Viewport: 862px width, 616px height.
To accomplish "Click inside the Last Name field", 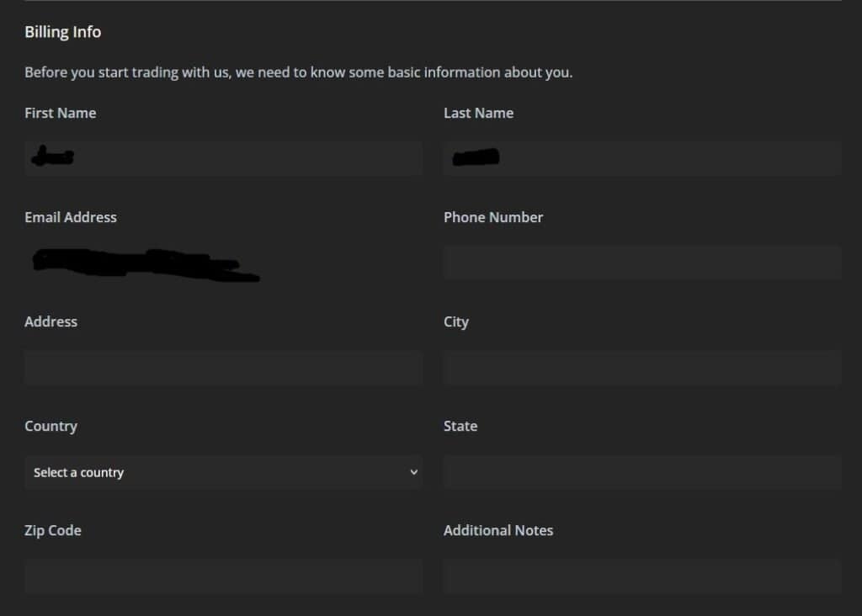I will (641, 157).
